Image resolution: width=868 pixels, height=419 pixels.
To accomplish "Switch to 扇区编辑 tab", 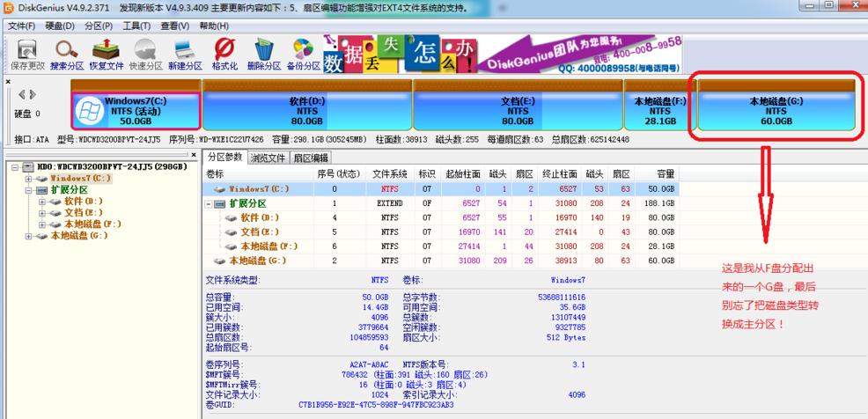I will pyautogui.click(x=311, y=158).
